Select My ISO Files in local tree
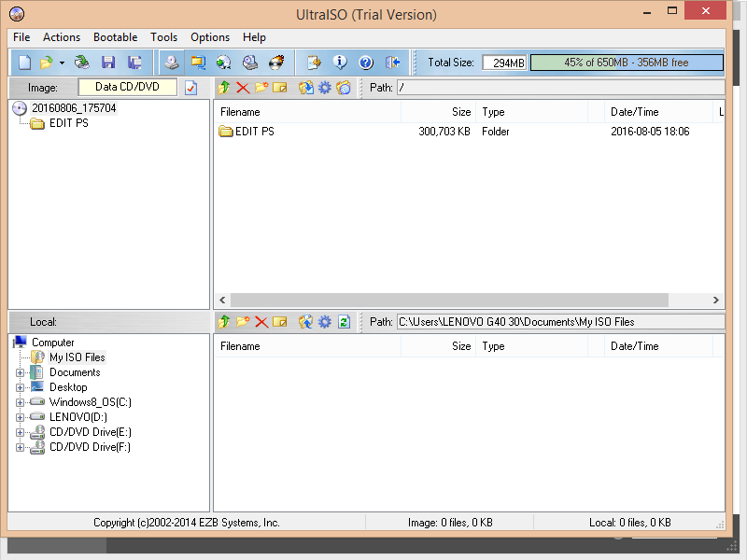The height and width of the screenshot is (560, 747). click(x=78, y=357)
